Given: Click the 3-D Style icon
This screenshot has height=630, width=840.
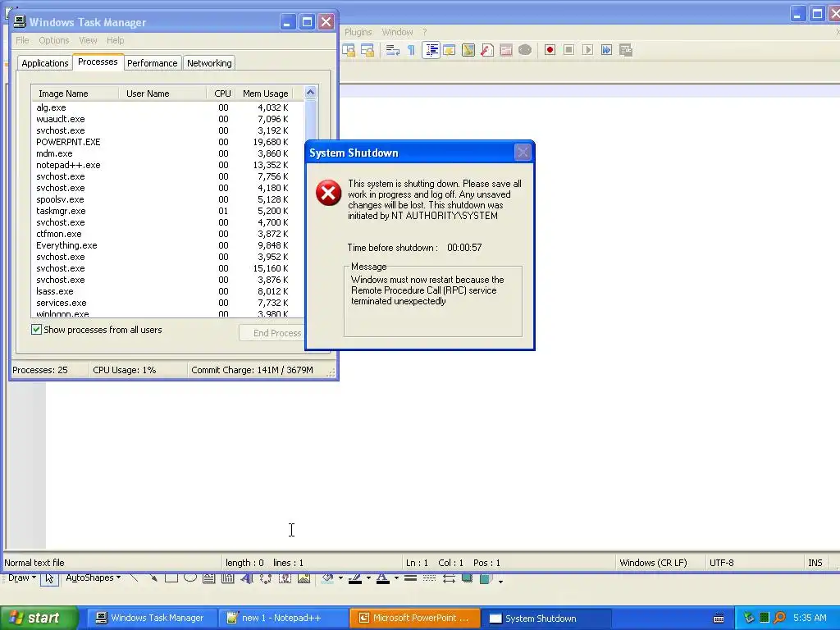Looking at the screenshot, I should coord(486,578).
